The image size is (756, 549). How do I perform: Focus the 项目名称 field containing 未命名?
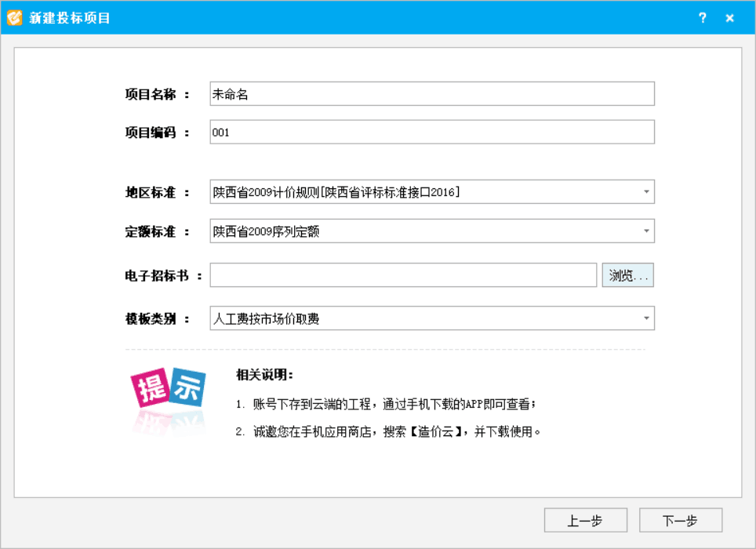click(x=431, y=93)
